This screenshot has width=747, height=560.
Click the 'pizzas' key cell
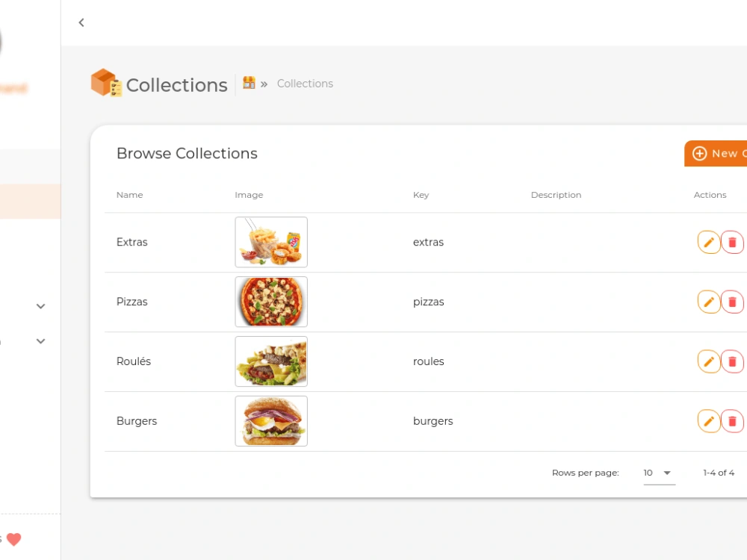(428, 302)
